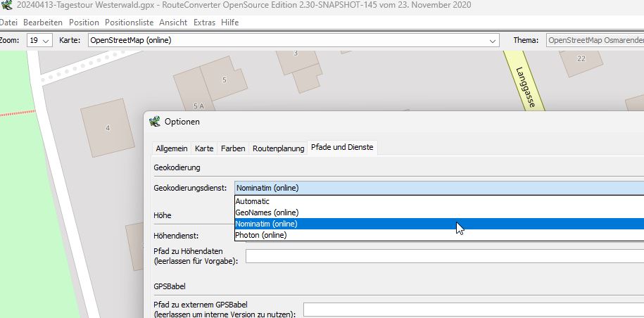Open the Bearbeiten menu
Viewport: 644px width, 318px height.
pyautogui.click(x=42, y=23)
